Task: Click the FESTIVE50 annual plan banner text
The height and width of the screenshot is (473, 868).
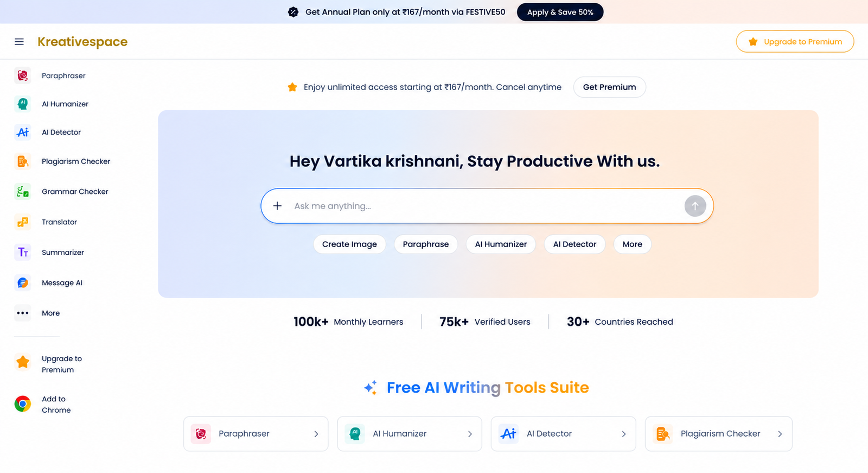Action: tap(405, 12)
